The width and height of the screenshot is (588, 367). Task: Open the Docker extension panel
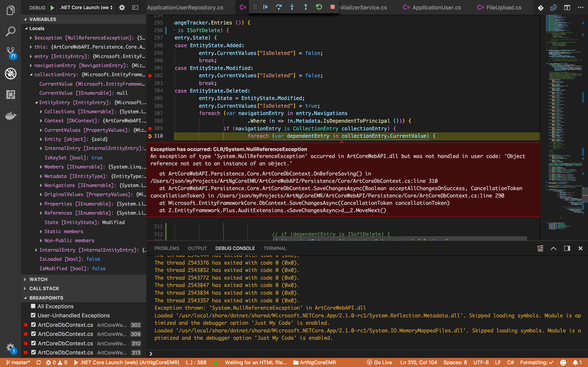[10, 116]
